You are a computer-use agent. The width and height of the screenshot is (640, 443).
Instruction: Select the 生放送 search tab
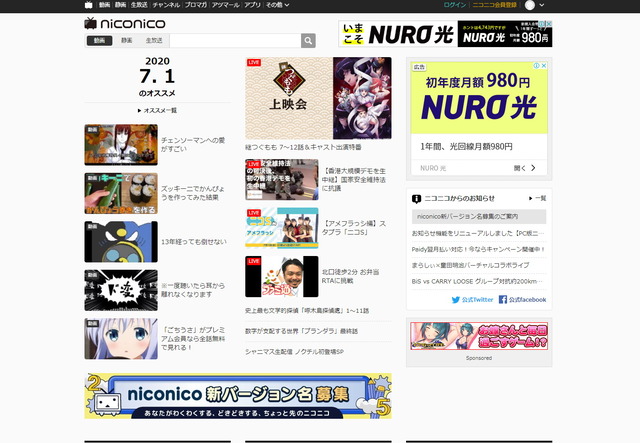[154, 41]
